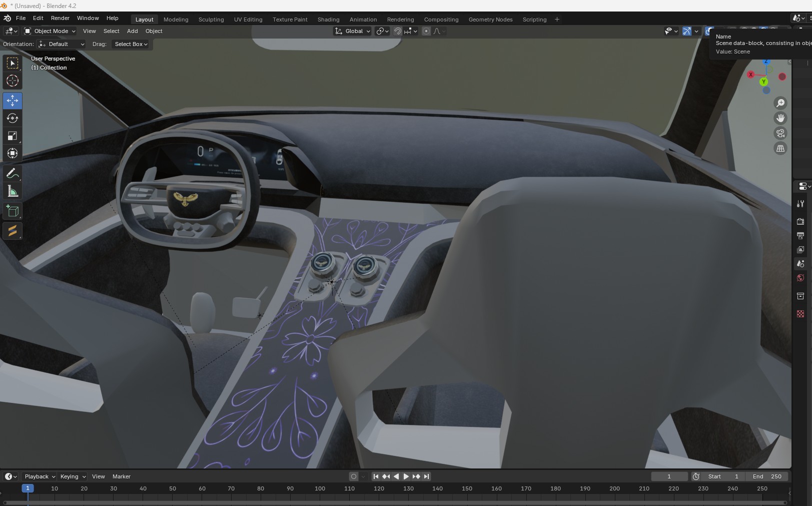Screen dimensions: 812x506
Task: Open the Object Mode dropdown
Action: pyautogui.click(x=50, y=31)
